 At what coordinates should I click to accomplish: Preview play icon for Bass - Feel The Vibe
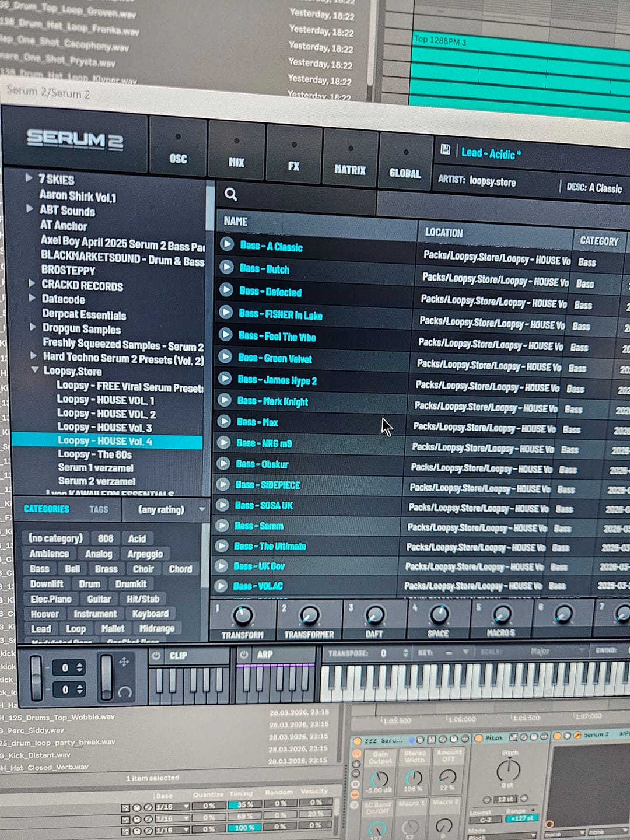point(226,334)
